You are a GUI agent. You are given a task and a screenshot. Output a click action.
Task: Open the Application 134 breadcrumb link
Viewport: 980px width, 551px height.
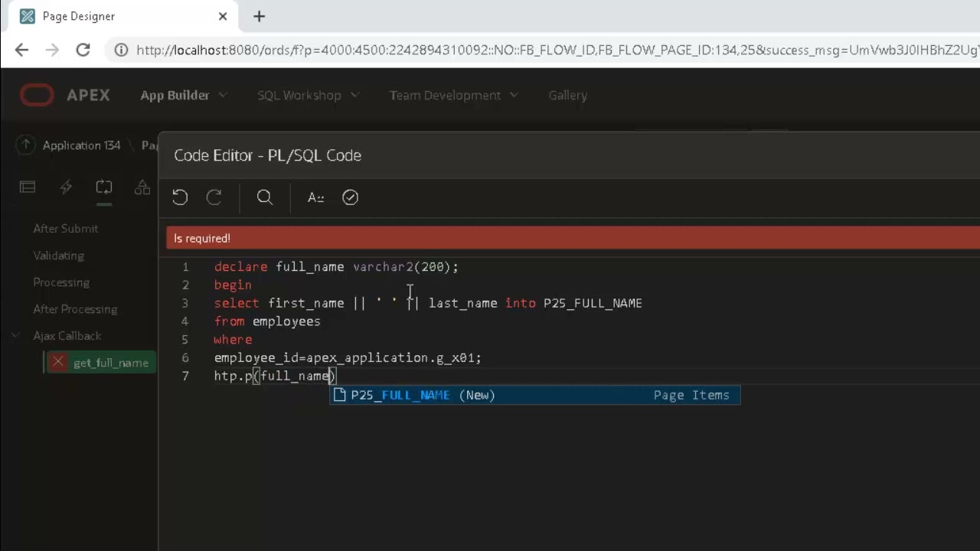click(x=81, y=145)
